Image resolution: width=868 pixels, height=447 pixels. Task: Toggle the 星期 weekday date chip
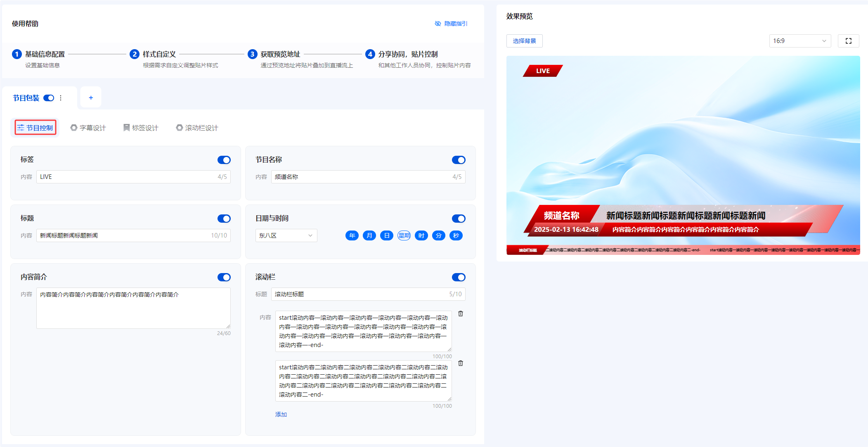(x=404, y=235)
